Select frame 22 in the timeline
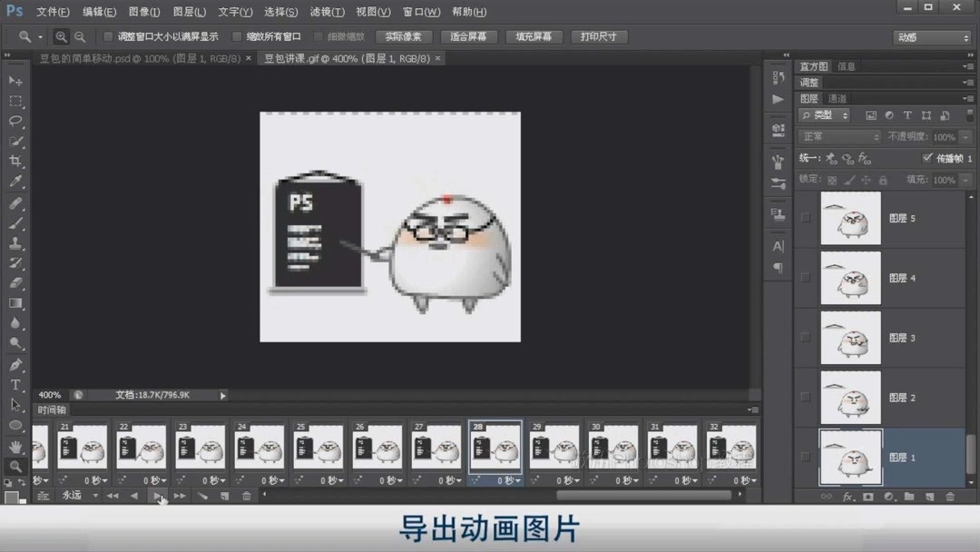 pyautogui.click(x=141, y=447)
